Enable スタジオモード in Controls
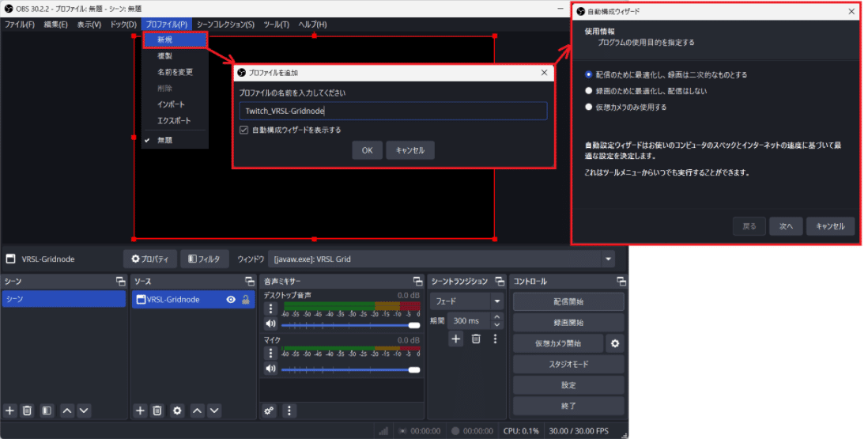This screenshot has height=439, width=868. click(x=568, y=365)
